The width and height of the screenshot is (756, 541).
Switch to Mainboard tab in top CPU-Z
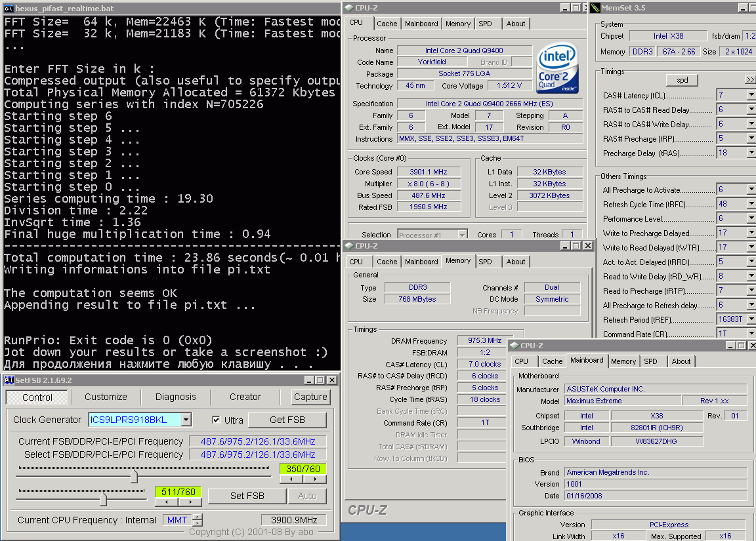(421, 24)
